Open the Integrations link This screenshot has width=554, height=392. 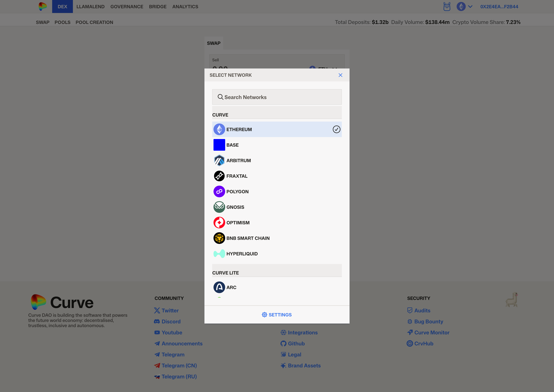(299, 332)
